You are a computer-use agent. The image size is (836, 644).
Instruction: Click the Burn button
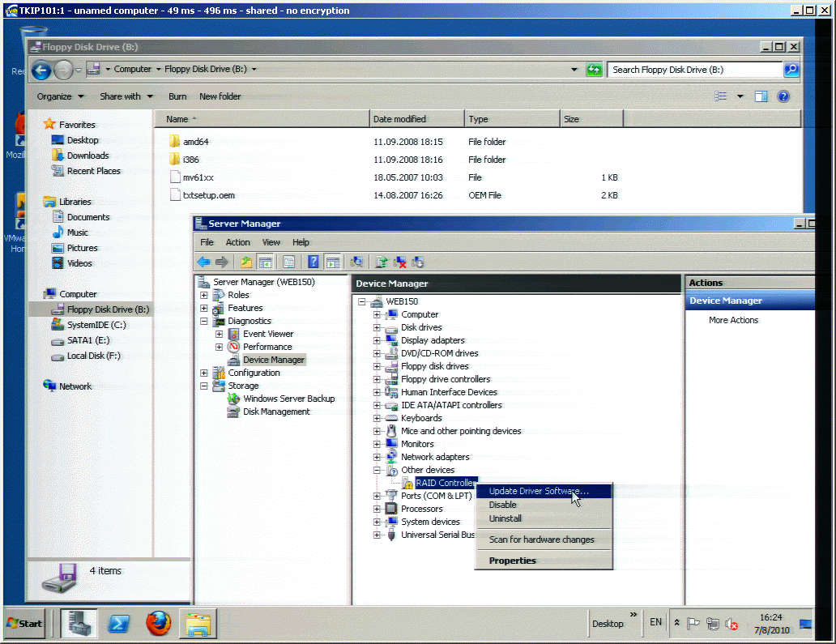(177, 96)
